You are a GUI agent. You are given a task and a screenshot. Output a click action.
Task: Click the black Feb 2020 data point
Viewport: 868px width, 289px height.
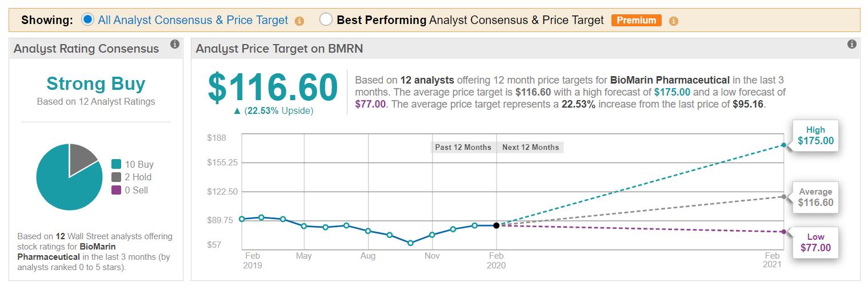(496, 225)
